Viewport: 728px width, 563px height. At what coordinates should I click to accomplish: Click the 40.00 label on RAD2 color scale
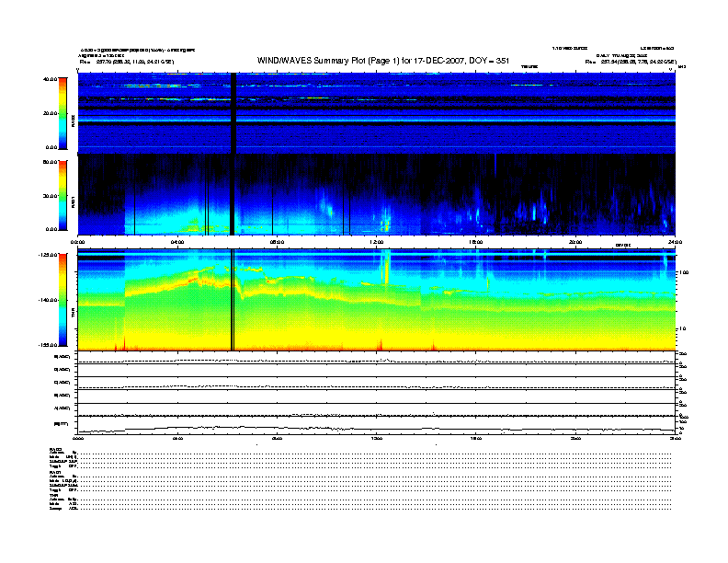click(x=50, y=79)
